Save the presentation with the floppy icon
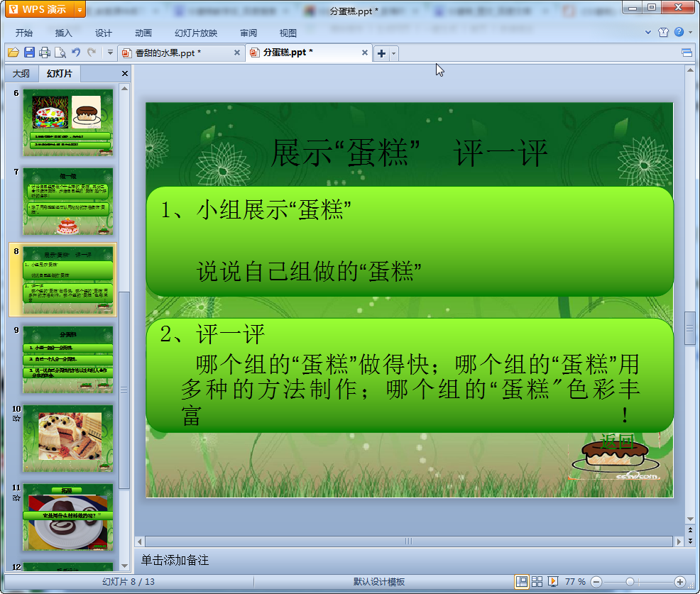This screenshot has height=594, width=700. coord(30,53)
